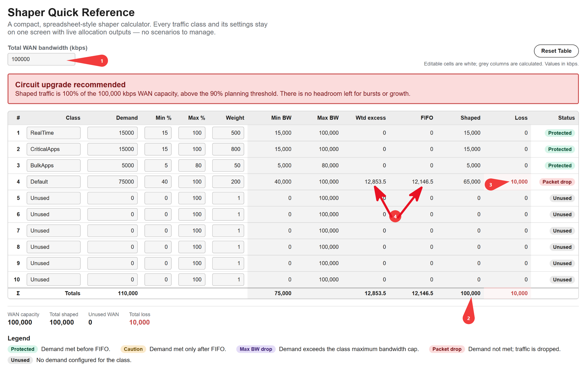Click the Total loss summary value
Viewport: 588px width, 369px height.
(x=139, y=322)
